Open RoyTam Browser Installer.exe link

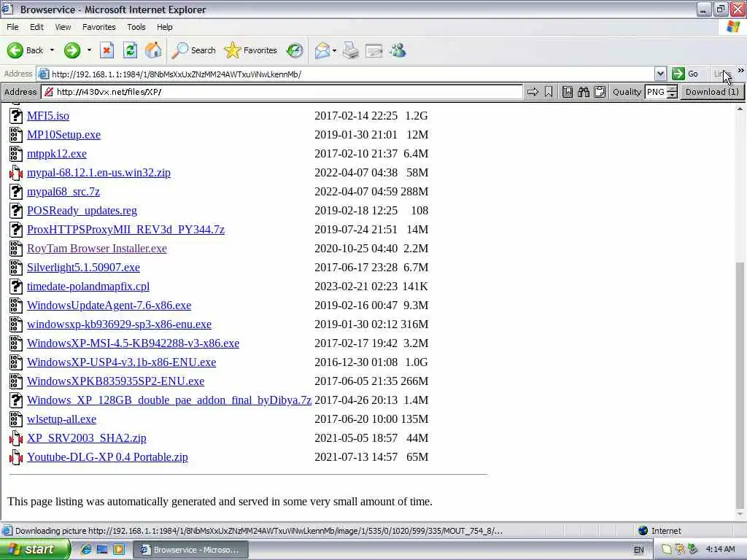(x=97, y=249)
